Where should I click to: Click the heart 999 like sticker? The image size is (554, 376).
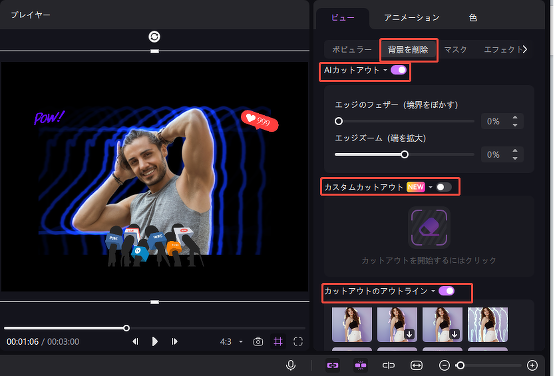[260, 121]
